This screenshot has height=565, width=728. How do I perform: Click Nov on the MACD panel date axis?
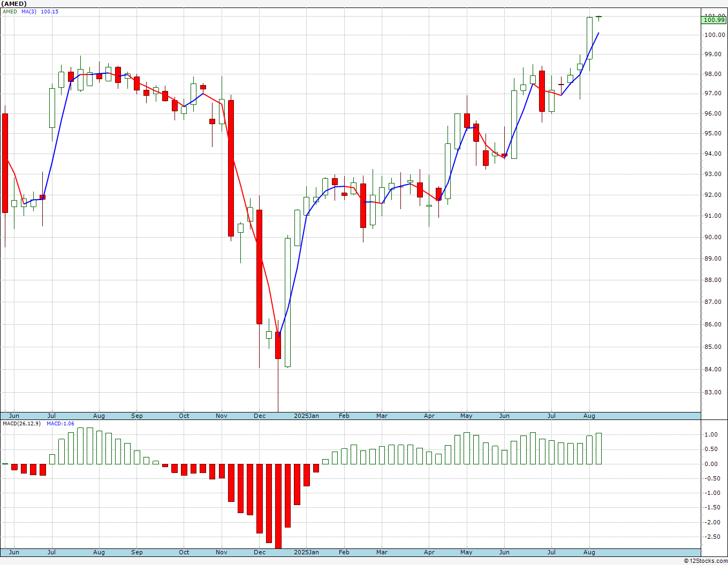[x=222, y=552]
